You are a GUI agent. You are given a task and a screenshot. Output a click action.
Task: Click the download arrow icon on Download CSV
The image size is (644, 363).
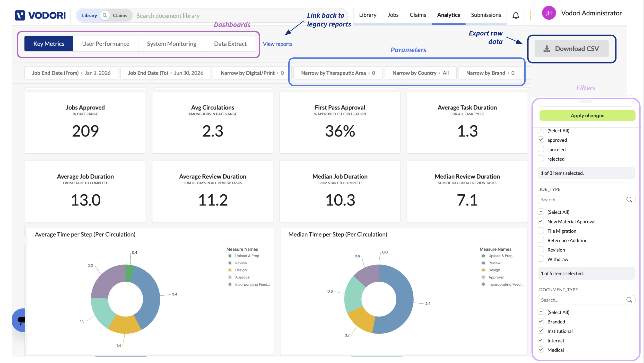[x=546, y=49]
